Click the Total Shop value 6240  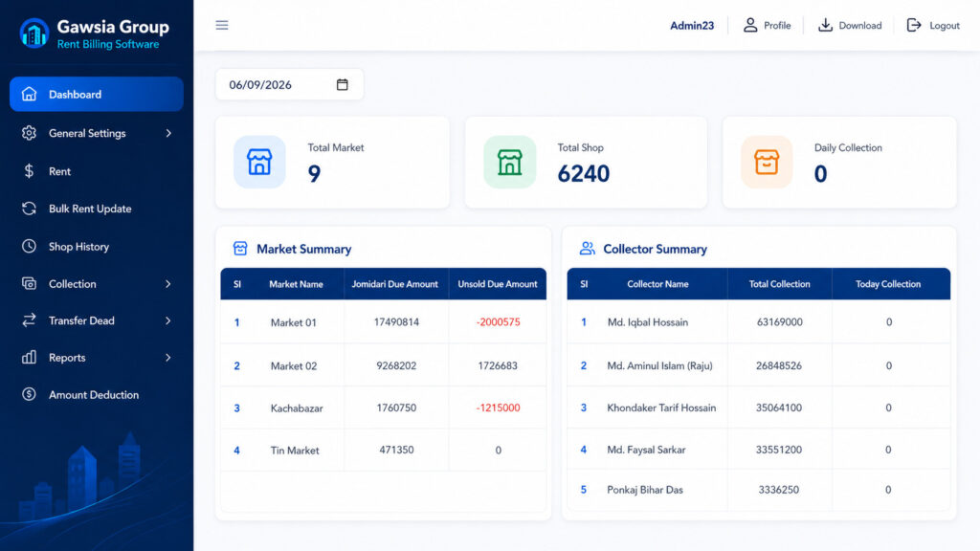tap(583, 174)
